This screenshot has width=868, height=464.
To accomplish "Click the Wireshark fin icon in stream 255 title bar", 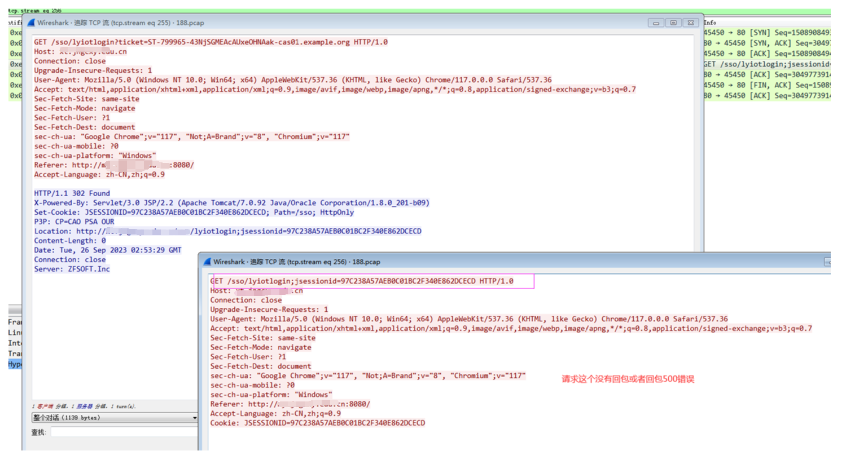I will [x=32, y=23].
